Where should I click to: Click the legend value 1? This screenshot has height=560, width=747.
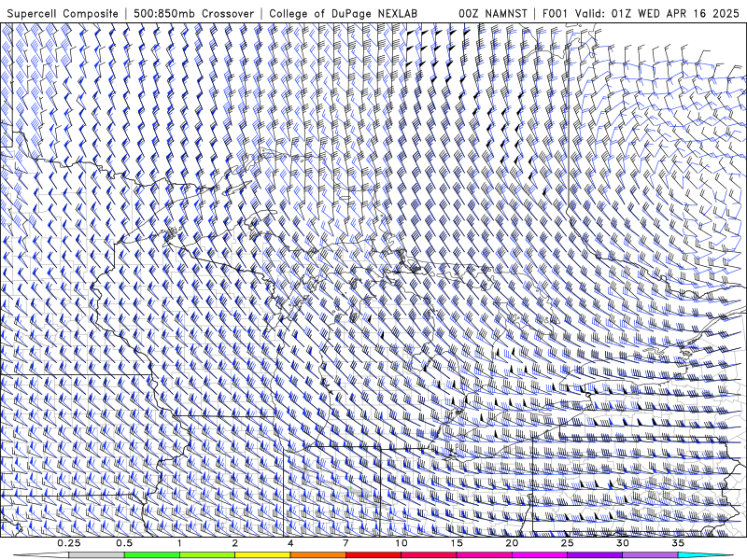[179, 543]
